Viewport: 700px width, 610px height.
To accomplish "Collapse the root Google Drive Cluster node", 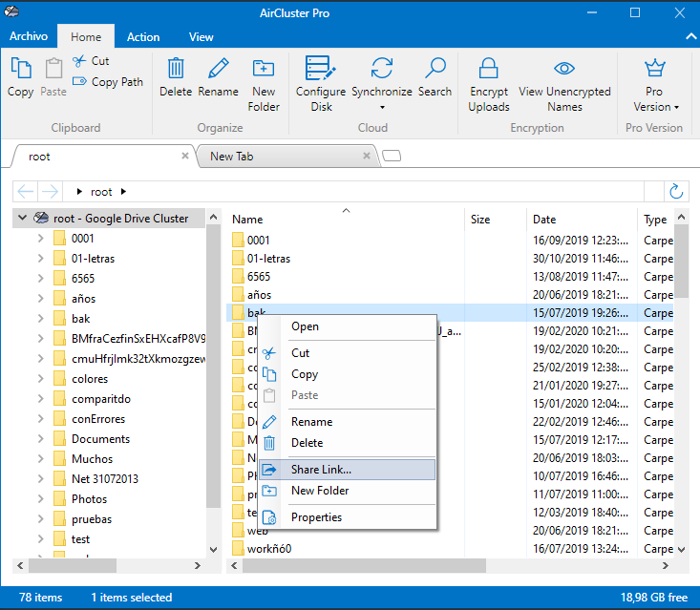I will pyautogui.click(x=23, y=219).
